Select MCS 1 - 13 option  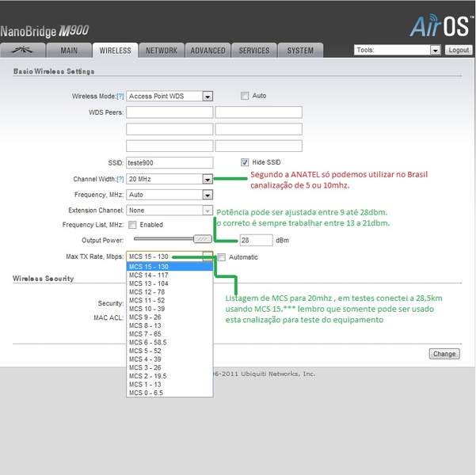click(169, 385)
